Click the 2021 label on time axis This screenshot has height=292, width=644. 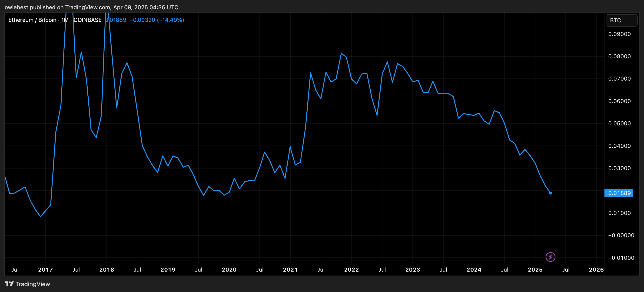coord(290,269)
